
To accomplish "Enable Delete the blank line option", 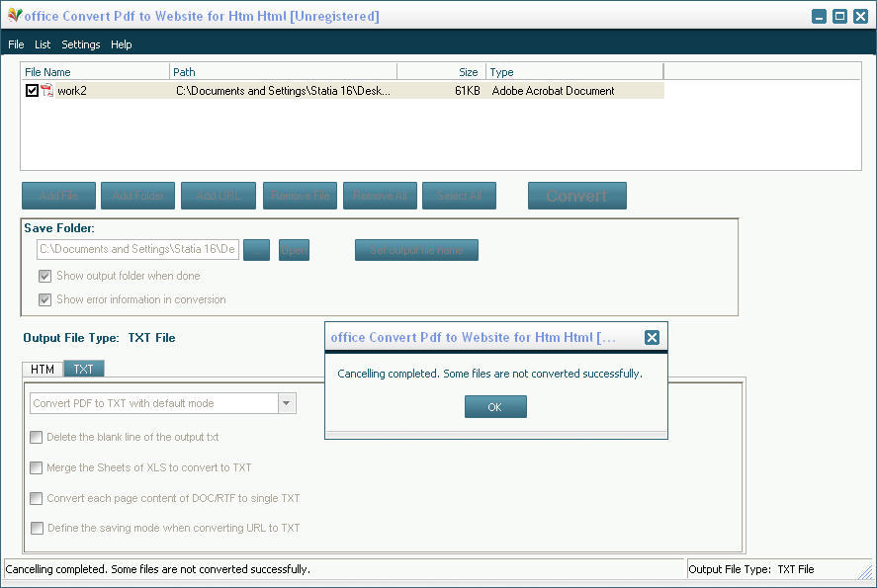I will tap(37, 437).
